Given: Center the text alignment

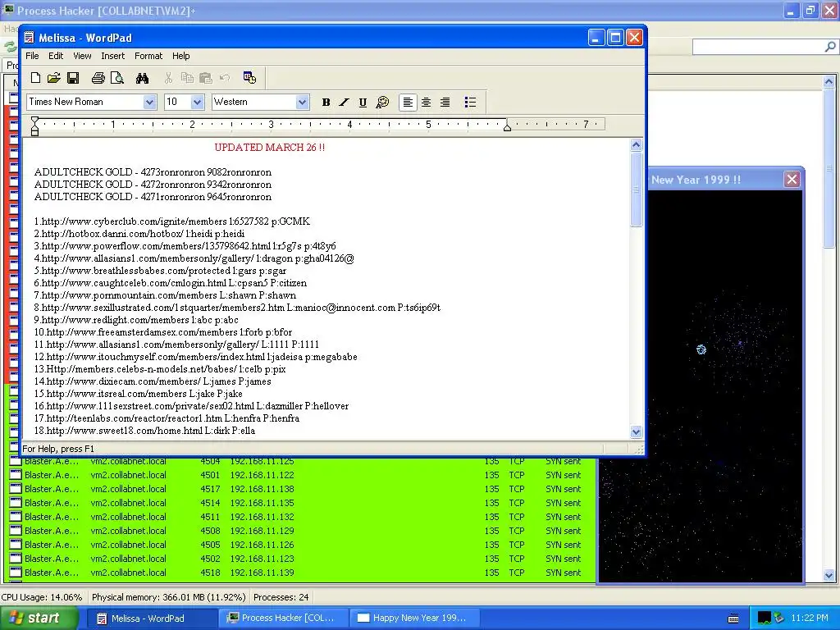Looking at the screenshot, I should coord(427,103).
